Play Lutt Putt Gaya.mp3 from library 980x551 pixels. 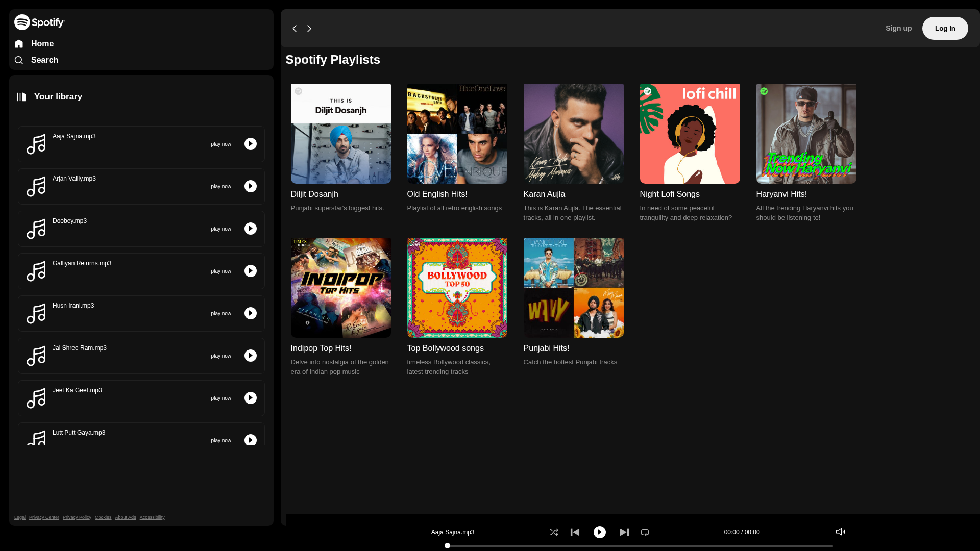250,440
